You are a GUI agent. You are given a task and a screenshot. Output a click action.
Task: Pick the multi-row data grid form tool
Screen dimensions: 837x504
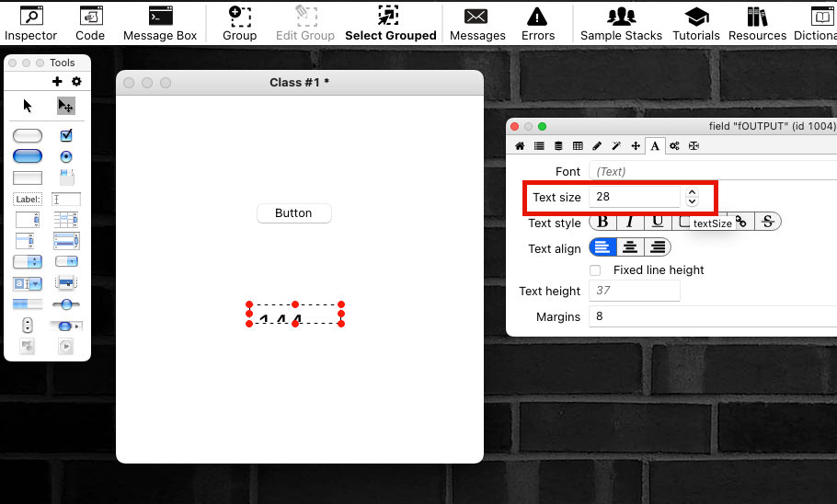(x=66, y=241)
